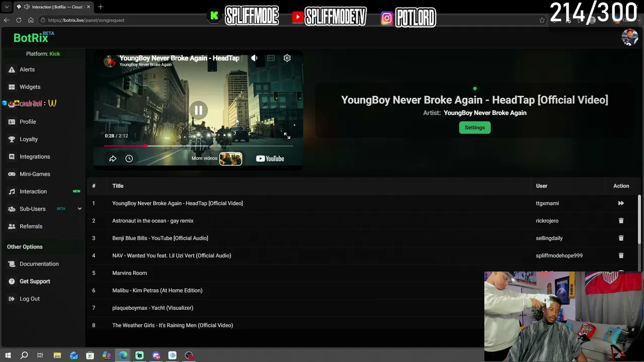Open Microsoft Store from the taskbar
Image resolution: width=644 pixels, height=362 pixels.
pos(90,355)
